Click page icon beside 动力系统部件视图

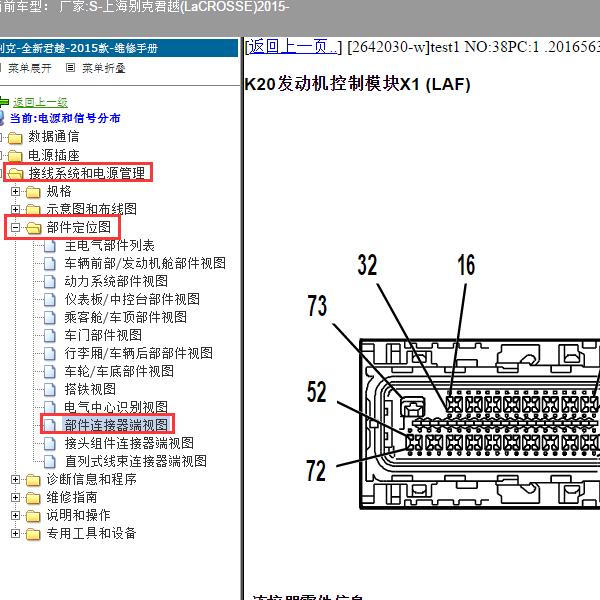pos(50,282)
